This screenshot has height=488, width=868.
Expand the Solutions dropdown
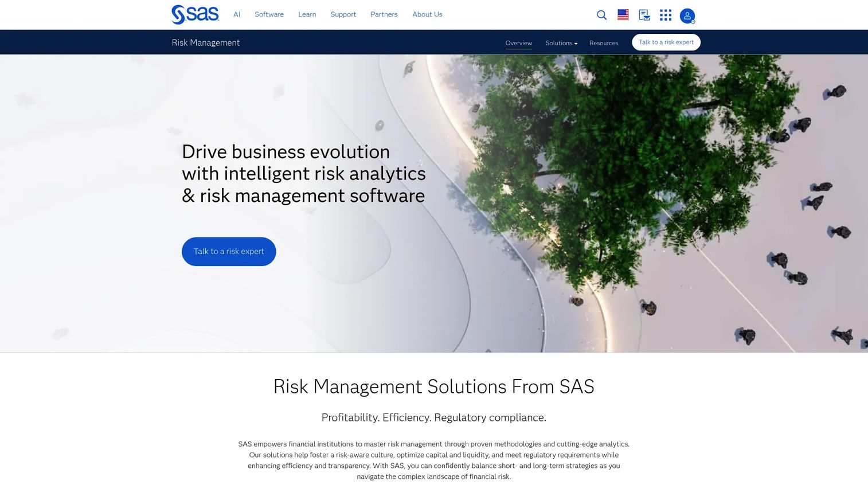(x=561, y=43)
